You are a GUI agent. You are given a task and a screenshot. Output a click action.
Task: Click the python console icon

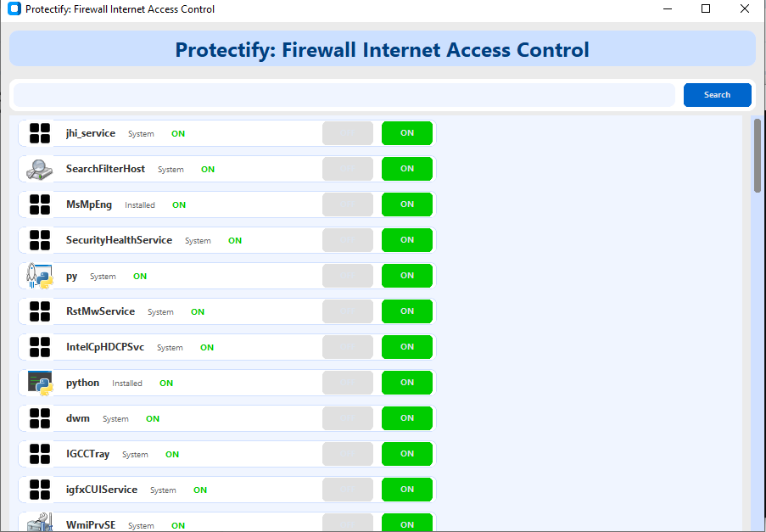tap(40, 383)
